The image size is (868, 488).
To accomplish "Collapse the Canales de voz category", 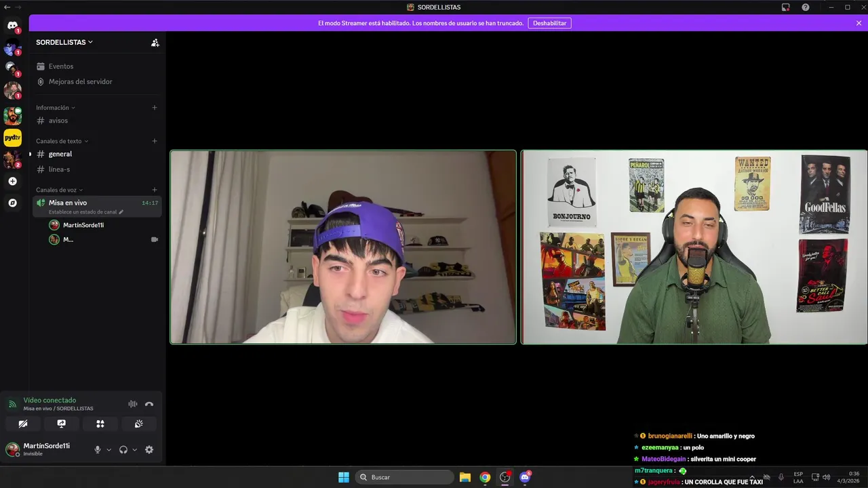I will tap(60, 190).
